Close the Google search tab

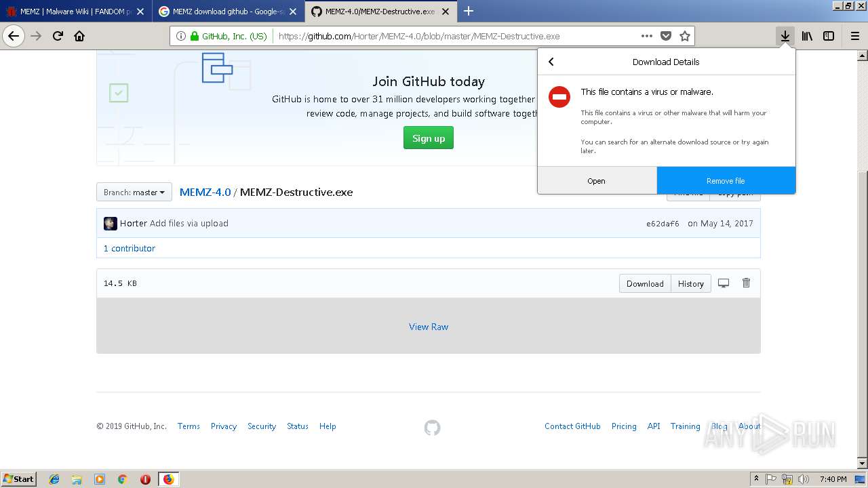pyautogui.click(x=293, y=12)
